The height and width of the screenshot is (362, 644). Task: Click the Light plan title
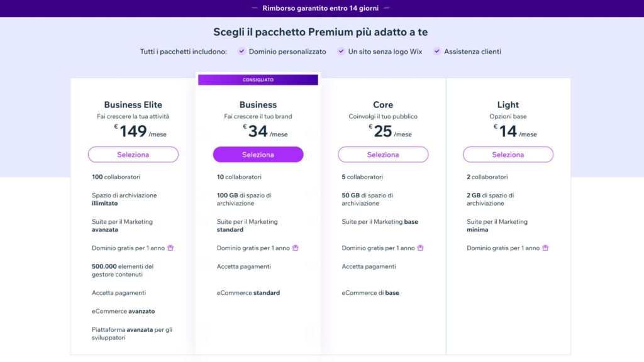point(508,105)
